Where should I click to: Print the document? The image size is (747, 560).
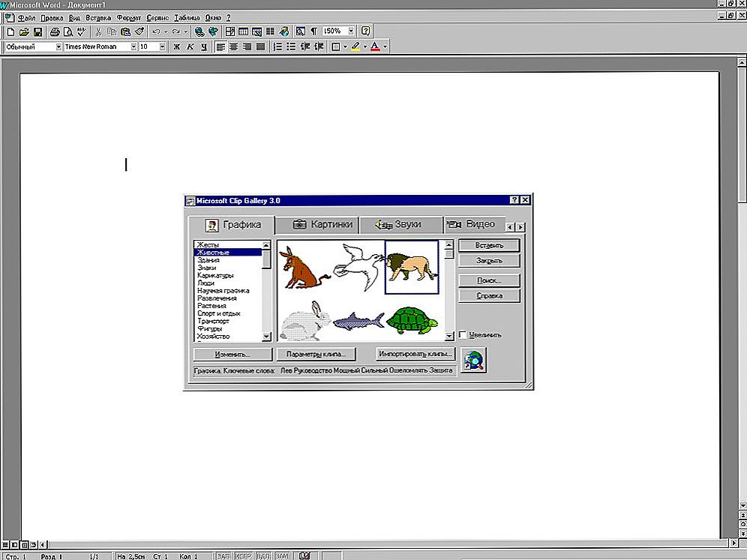[55, 32]
